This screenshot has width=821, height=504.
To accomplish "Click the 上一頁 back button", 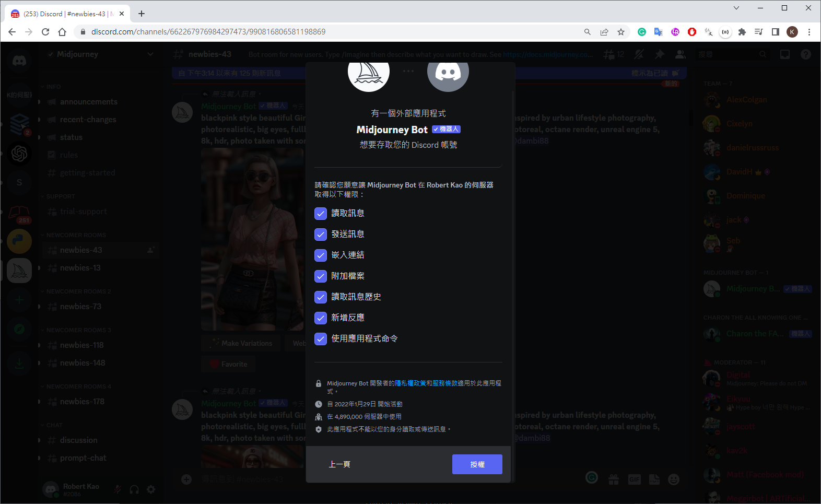I will pos(339,464).
